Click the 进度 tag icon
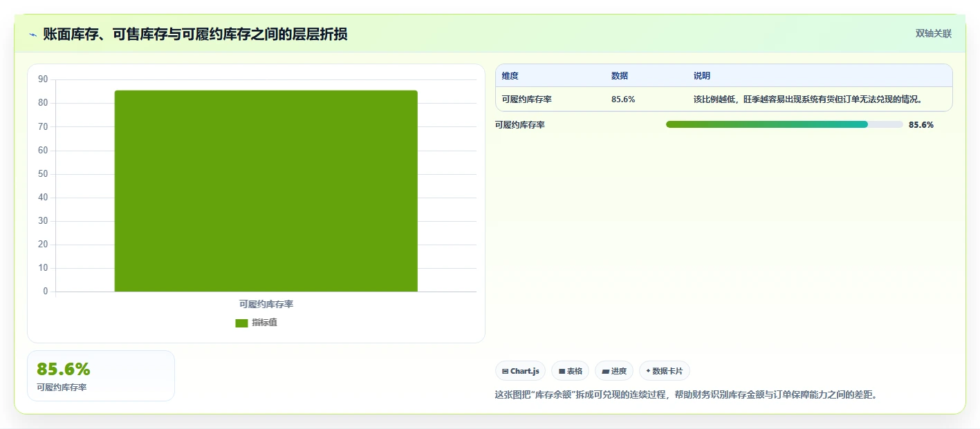The height and width of the screenshot is (429, 980). pos(606,372)
